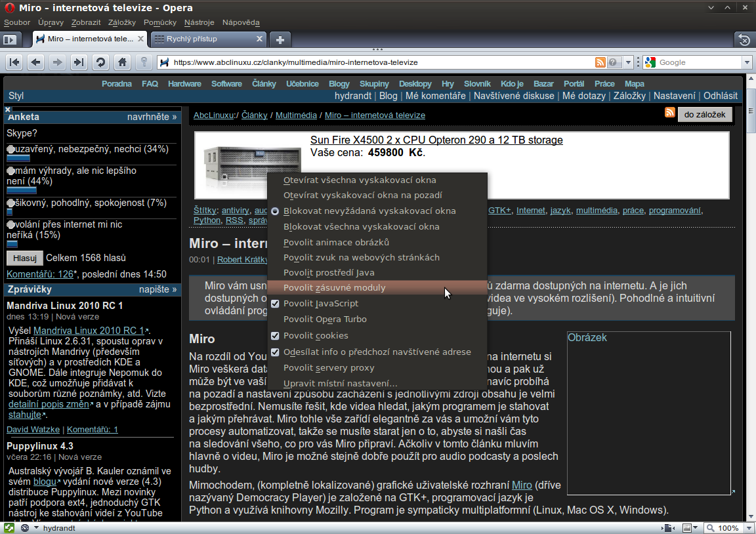This screenshot has width=756, height=534.
Task: Click the RSS feed icon in address bar
Action: 600,62
